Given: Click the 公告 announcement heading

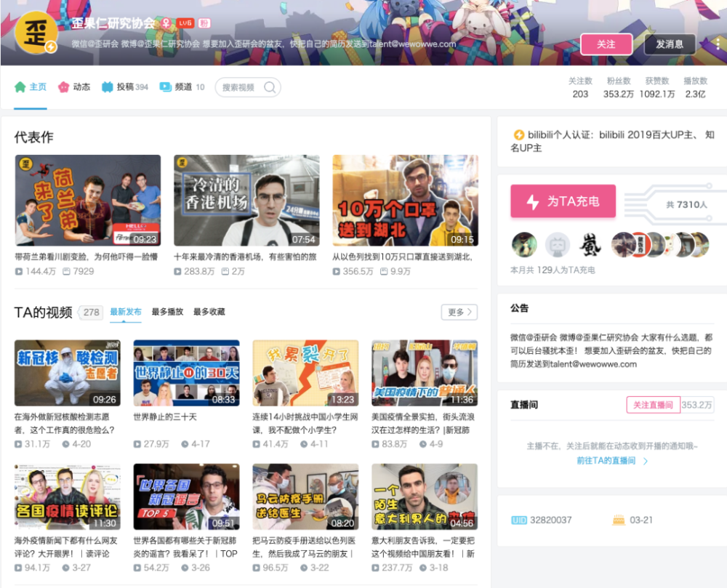Looking at the screenshot, I should (x=519, y=308).
